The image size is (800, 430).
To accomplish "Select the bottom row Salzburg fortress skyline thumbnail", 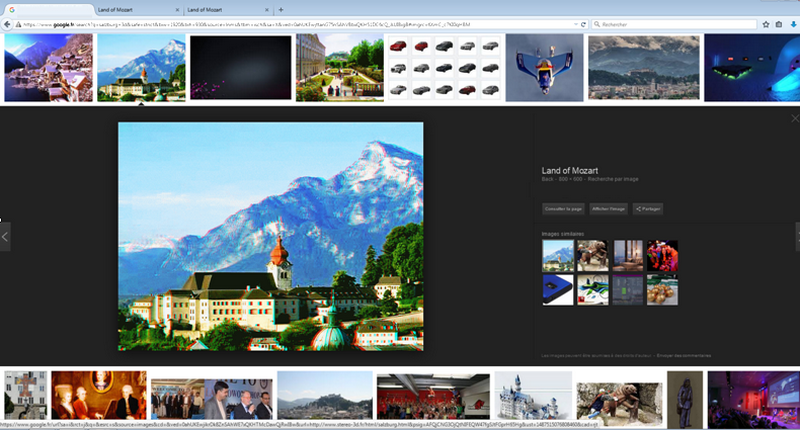I will (325, 396).
